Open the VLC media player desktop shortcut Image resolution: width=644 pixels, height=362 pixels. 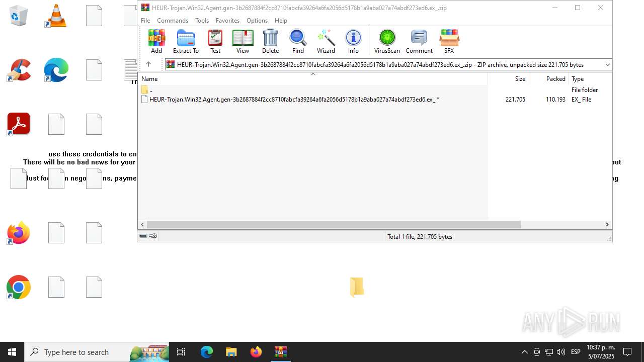(x=56, y=16)
